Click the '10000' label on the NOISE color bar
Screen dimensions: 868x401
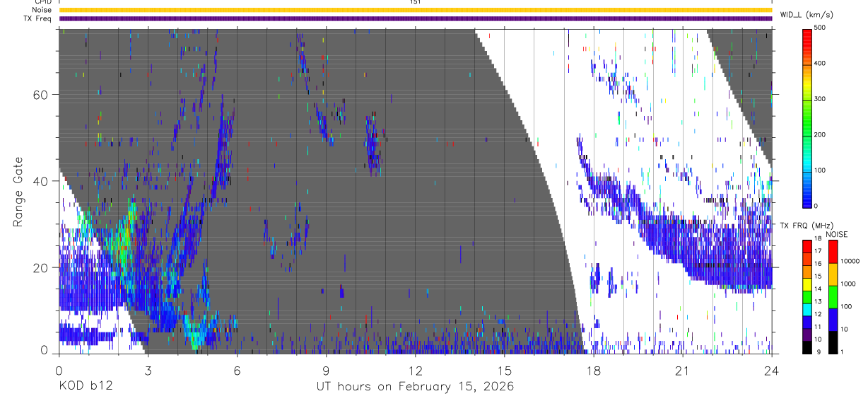pyautogui.click(x=850, y=261)
